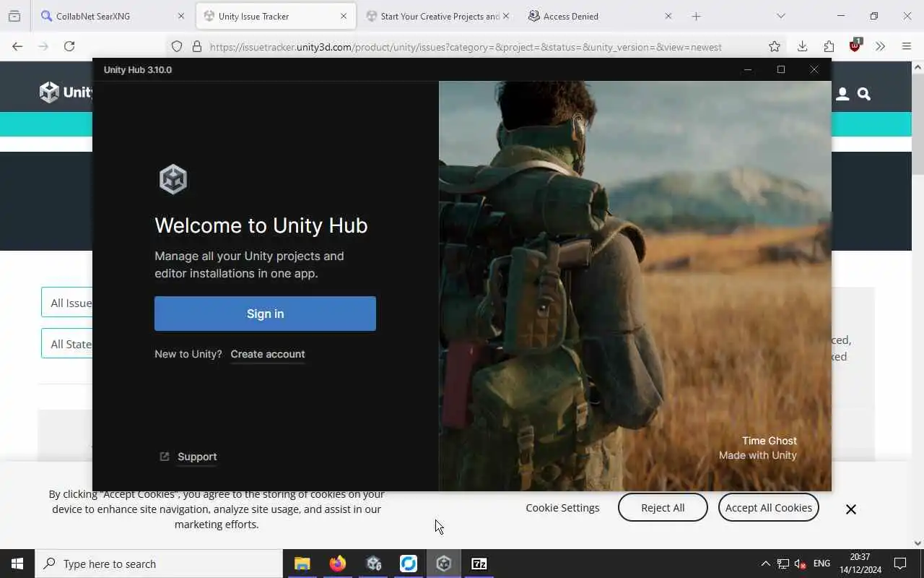The width and height of the screenshot is (924, 578).
Task: Open the 7-Zip taskbar icon
Action: click(x=479, y=564)
